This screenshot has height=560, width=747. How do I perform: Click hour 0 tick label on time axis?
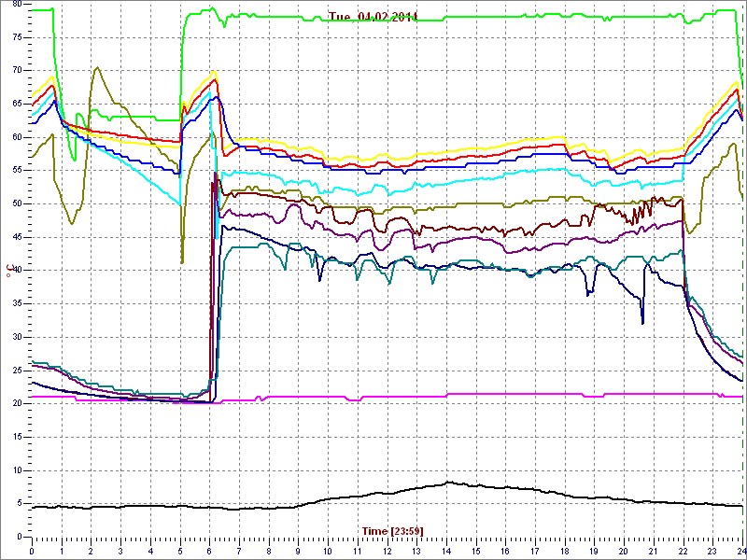(32, 551)
